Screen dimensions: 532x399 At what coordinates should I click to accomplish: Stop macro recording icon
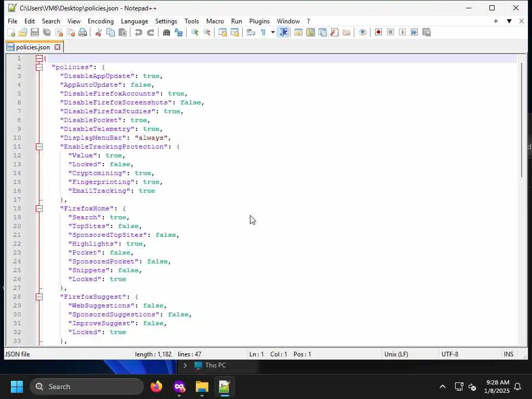coord(390,32)
